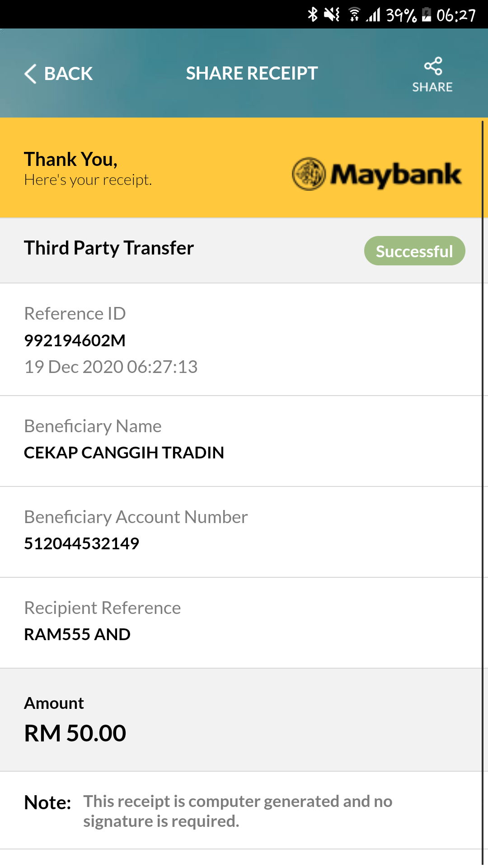
Task: Tap the Third Party Transfer heading
Action: tap(109, 248)
